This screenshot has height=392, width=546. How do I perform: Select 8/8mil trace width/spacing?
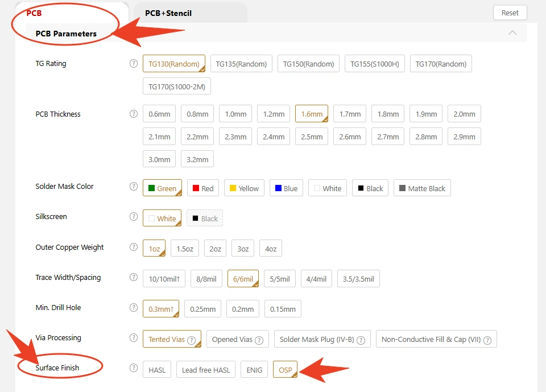206,279
